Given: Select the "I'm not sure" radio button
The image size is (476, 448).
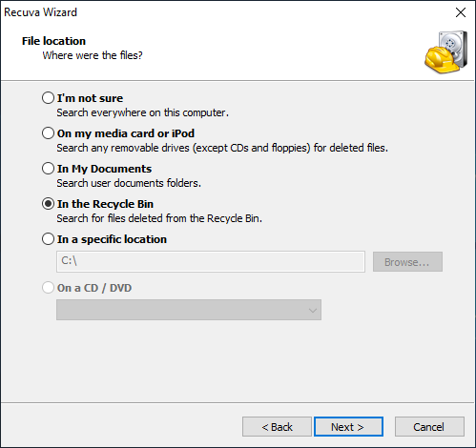Looking at the screenshot, I should click(x=48, y=98).
